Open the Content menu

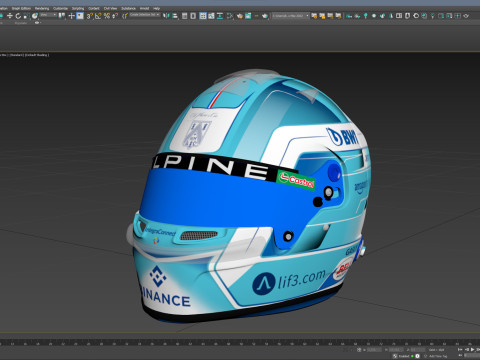[x=94, y=8]
